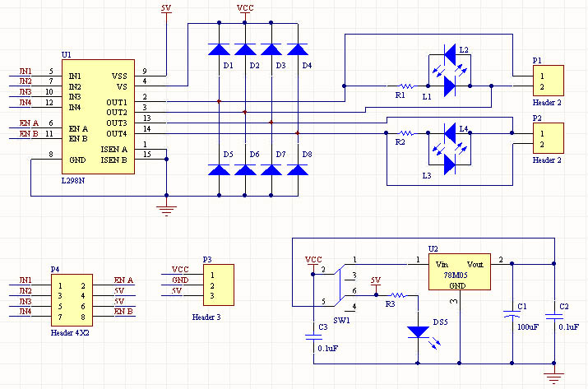This screenshot has height=389, width=588.
Task: Click resistor R2 symbol
Action: [405, 132]
